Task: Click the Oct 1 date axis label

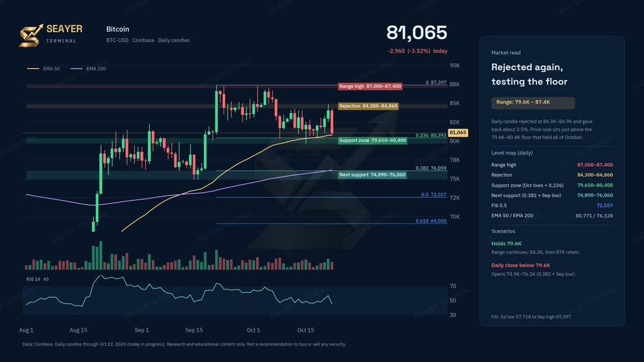Action: [x=253, y=330]
